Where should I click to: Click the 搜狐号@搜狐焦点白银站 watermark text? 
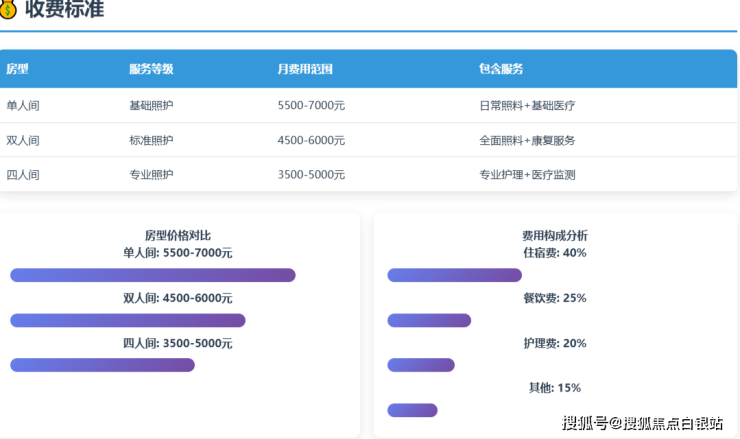pos(643,424)
